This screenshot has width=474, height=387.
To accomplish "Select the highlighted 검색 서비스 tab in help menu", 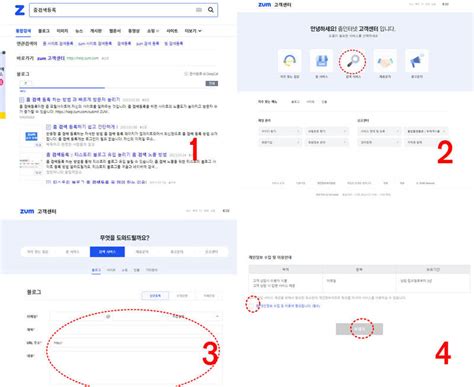I will click(x=107, y=252).
